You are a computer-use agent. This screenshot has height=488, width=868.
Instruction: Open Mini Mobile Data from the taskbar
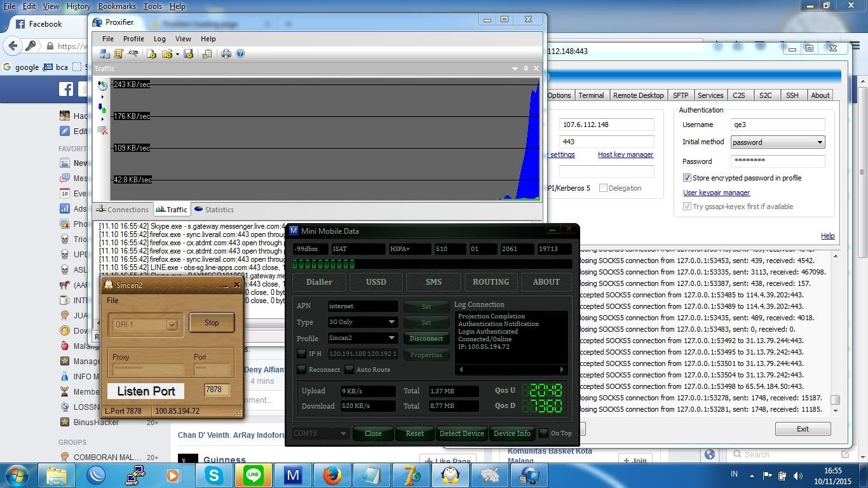pyautogui.click(x=293, y=475)
